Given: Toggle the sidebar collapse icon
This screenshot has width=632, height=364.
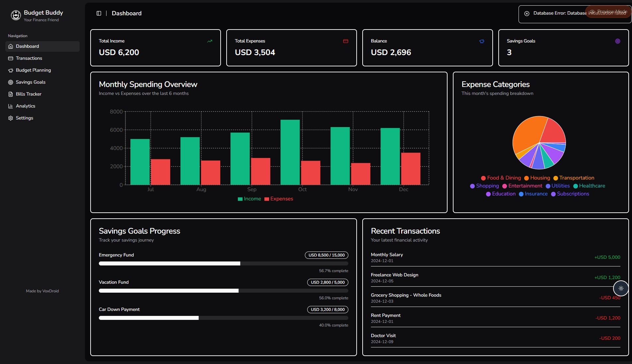Looking at the screenshot, I should pyautogui.click(x=99, y=13).
